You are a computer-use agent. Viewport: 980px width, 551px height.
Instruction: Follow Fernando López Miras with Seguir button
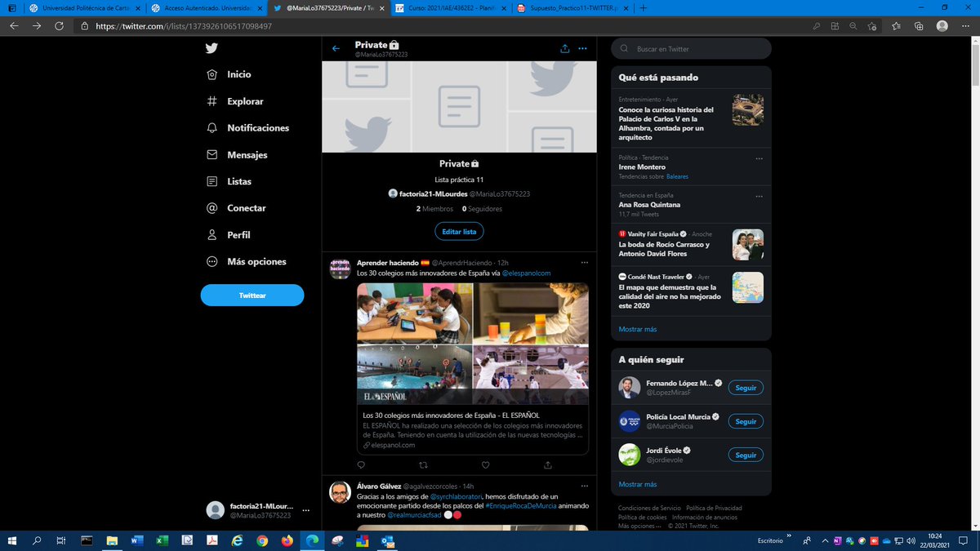tap(746, 388)
